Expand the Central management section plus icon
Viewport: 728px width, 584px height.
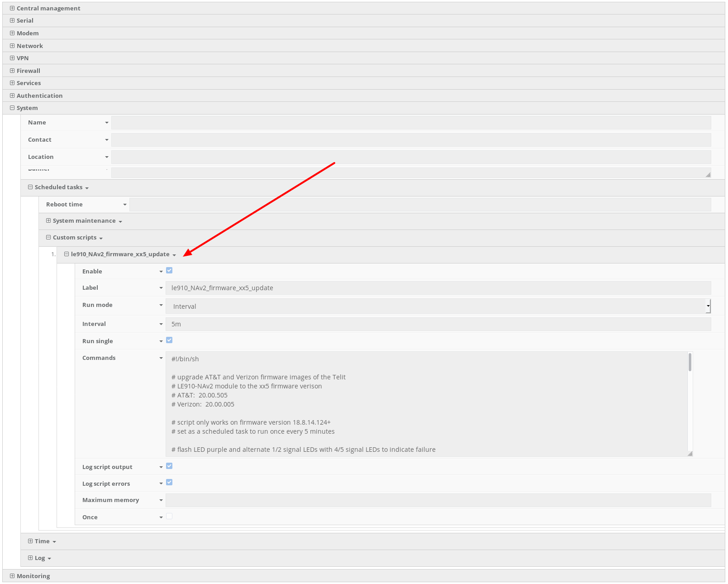tap(12, 8)
